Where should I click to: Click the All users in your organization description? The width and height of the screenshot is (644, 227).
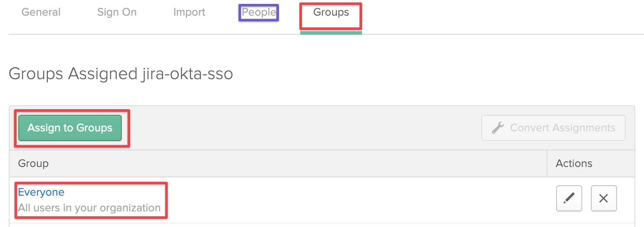tap(89, 208)
